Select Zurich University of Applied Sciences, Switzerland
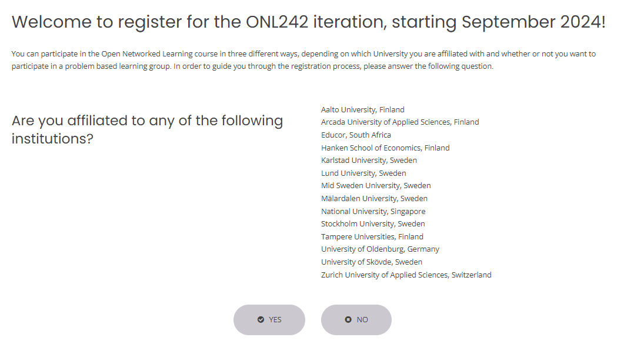Viewport: 644px width, 354px height. pyautogui.click(x=406, y=275)
